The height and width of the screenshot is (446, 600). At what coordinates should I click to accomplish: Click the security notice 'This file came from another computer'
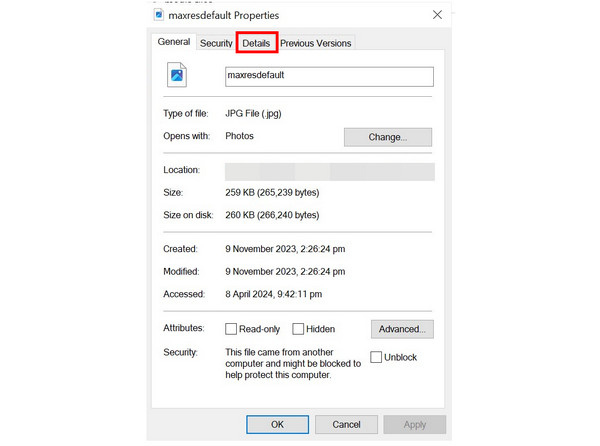293,363
